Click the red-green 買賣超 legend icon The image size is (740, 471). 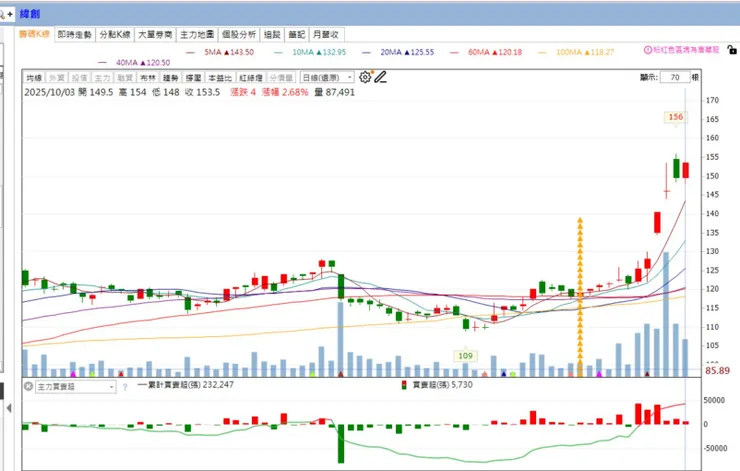click(404, 385)
